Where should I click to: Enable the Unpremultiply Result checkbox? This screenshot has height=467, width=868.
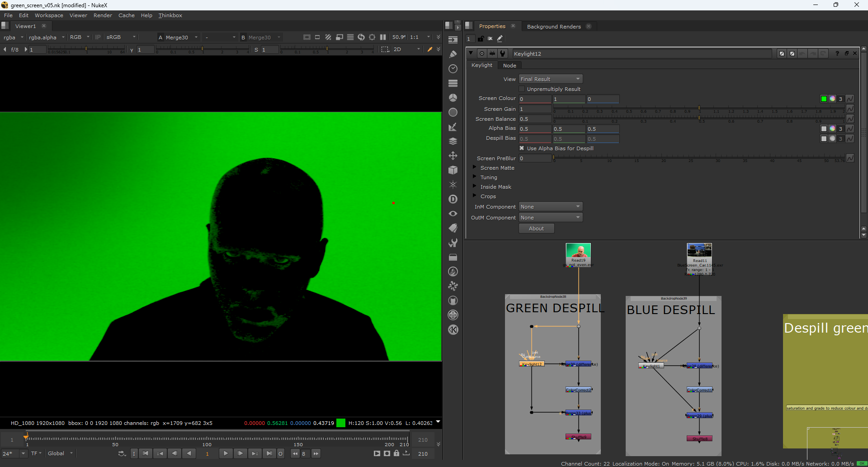pos(522,89)
